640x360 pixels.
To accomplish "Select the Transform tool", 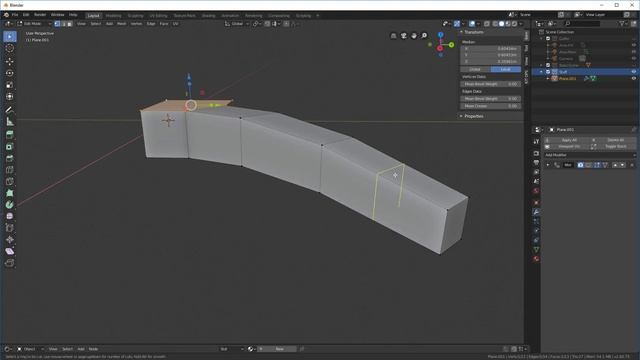I will pyautogui.click(x=10, y=97).
